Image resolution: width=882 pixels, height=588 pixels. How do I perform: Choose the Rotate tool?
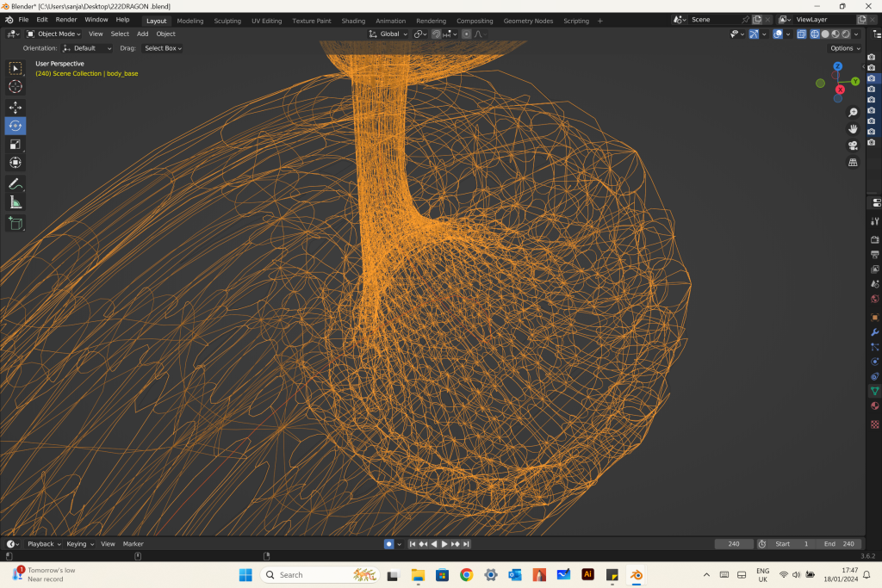point(16,126)
